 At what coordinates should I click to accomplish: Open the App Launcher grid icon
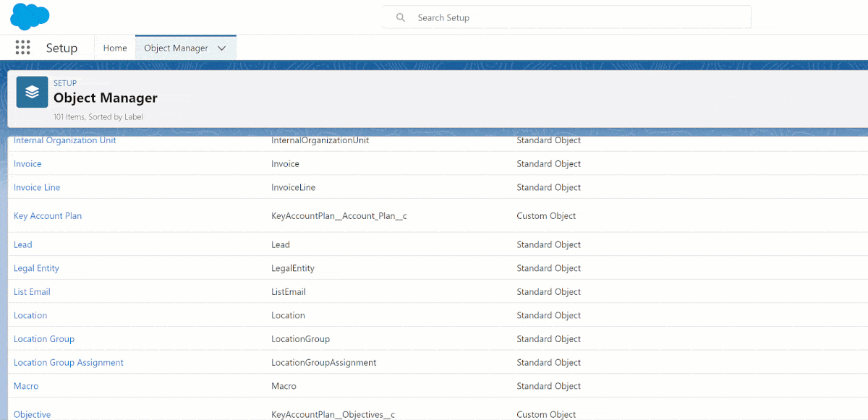pyautogui.click(x=22, y=48)
